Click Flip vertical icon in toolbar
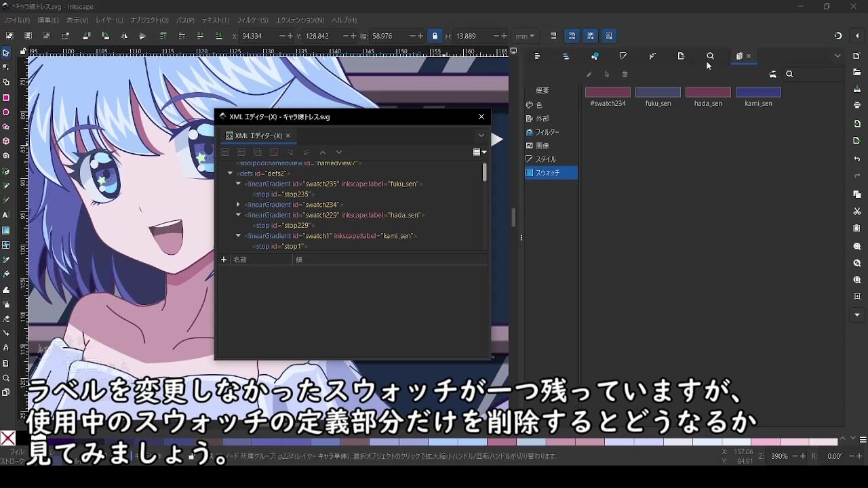The width and height of the screenshot is (868, 488). pos(142,36)
